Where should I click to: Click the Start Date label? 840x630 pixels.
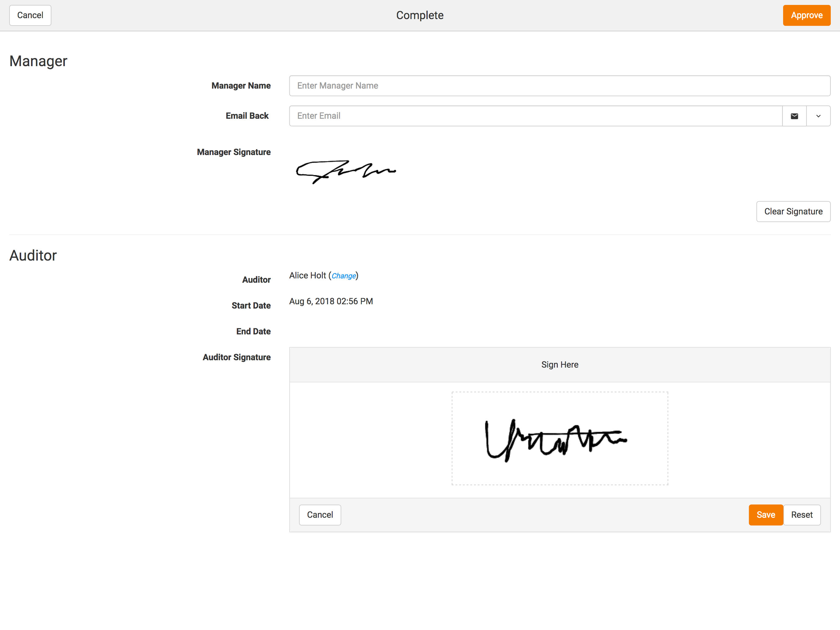point(251,305)
